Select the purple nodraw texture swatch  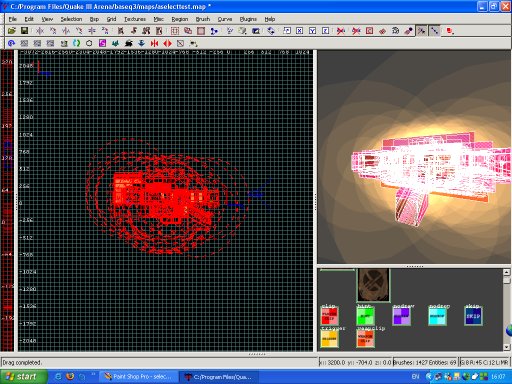pos(401,315)
